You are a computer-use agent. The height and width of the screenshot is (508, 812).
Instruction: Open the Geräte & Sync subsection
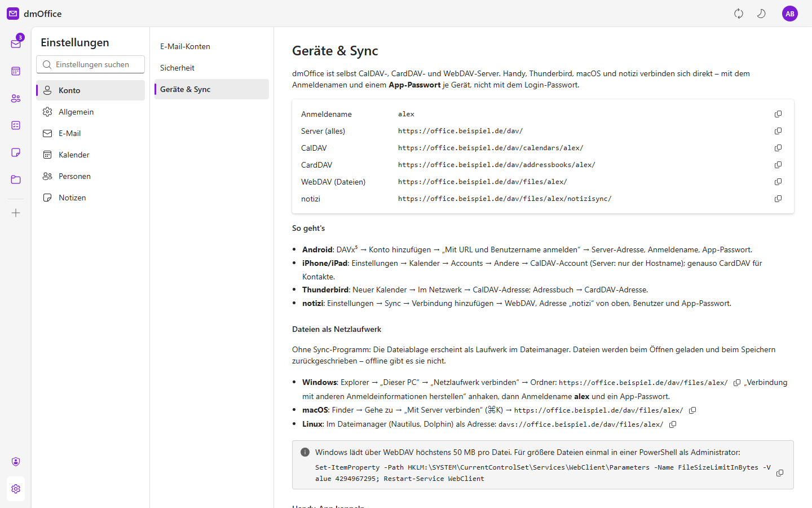coord(211,89)
